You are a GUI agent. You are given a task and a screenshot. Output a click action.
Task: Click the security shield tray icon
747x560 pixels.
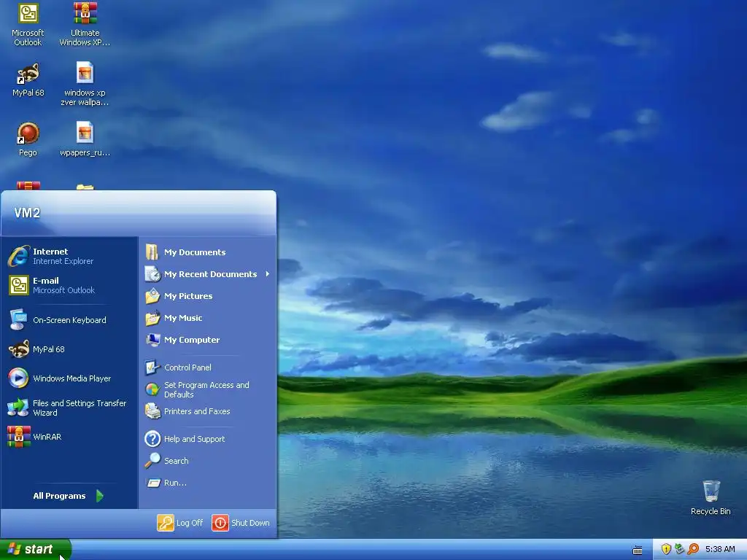(666, 549)
